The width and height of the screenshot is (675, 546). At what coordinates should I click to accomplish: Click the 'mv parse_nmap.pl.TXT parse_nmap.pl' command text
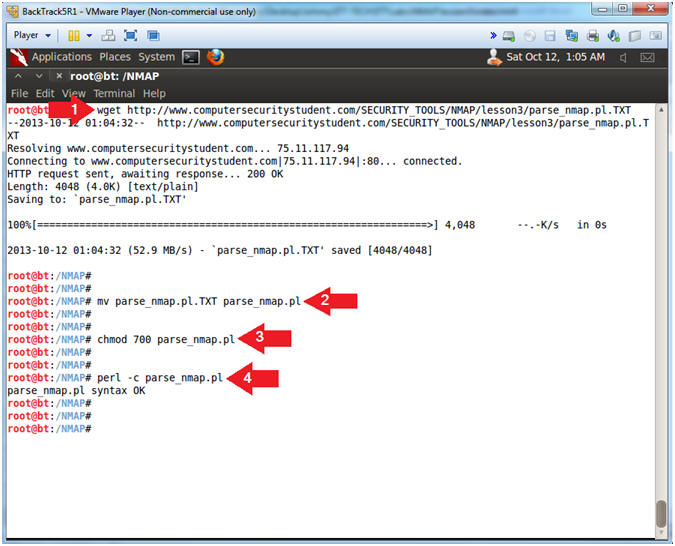198,301
